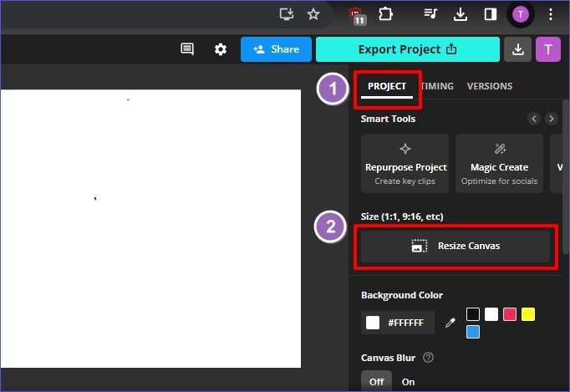Viewport: 570px width, 392px height.
Task: Pick a color with the eyedropper tool
Action: pyautogui.click(x=450, y=323)
